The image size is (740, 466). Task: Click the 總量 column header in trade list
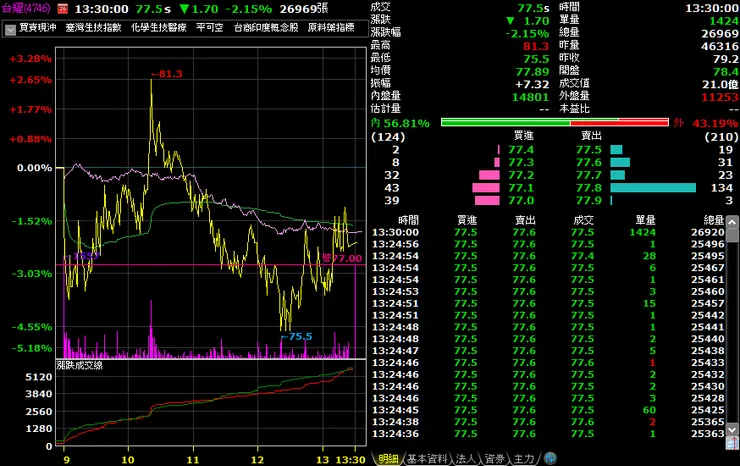(x=714, y=220)
